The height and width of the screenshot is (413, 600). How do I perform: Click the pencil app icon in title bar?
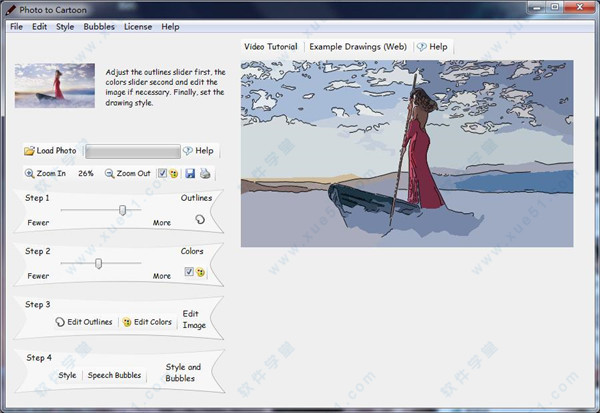11,10
